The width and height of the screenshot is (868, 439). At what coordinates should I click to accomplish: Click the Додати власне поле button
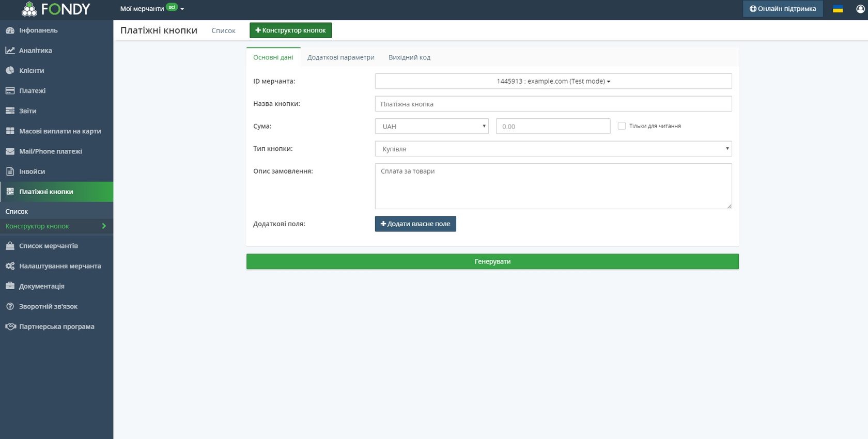click(x=415, y=224)
